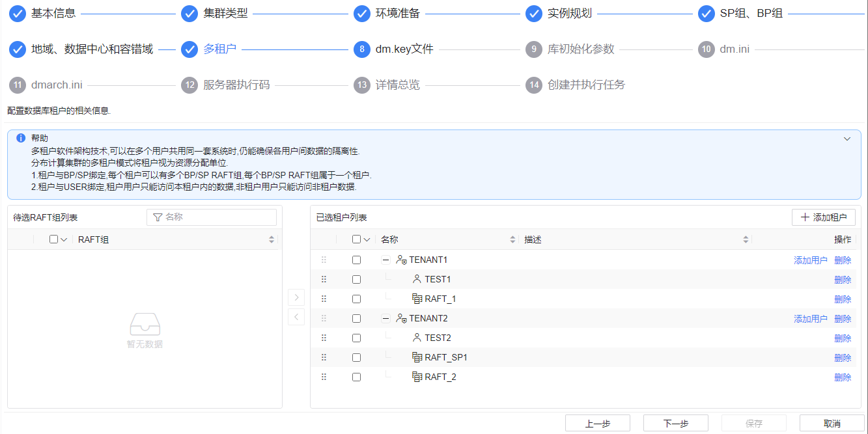Click the 上一步 button
This screenshot has width=868, height=434.
598,423
